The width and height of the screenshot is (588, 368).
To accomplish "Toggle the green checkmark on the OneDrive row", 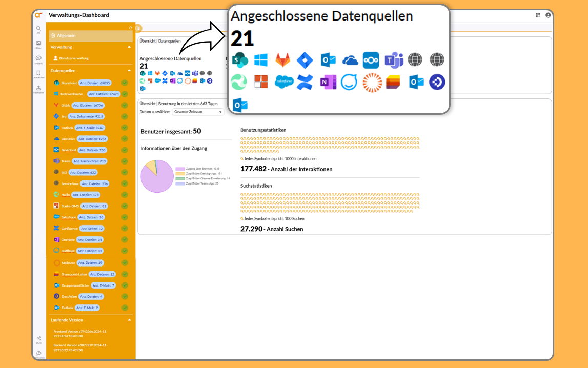I will point(125,139).
